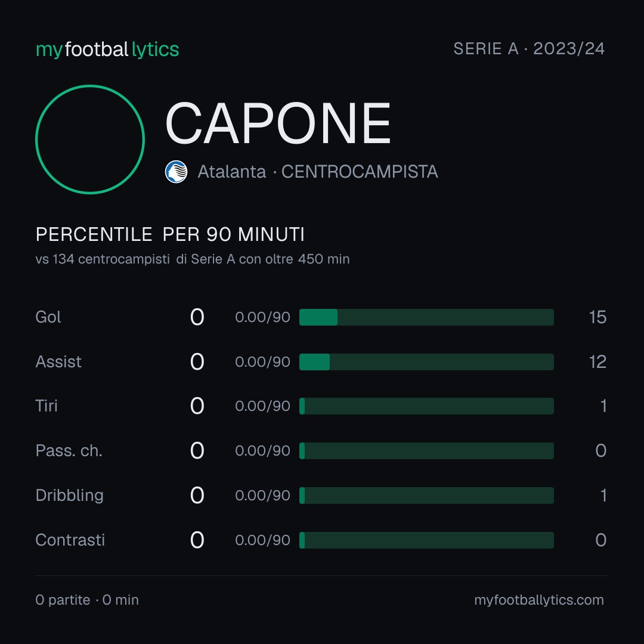Select the Dribbling stat label
The image size is (644, 644).
69,496
